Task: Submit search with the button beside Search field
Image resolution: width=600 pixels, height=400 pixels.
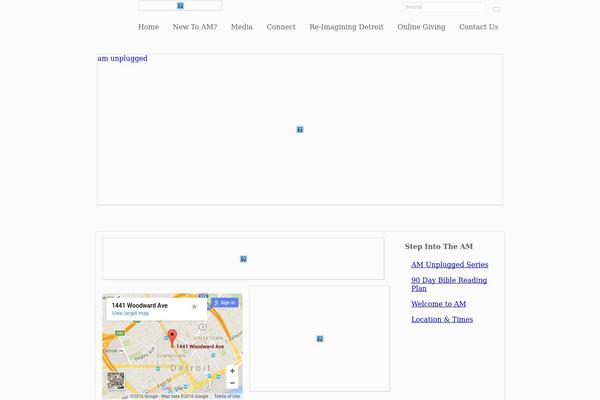Action: point(496,9)
